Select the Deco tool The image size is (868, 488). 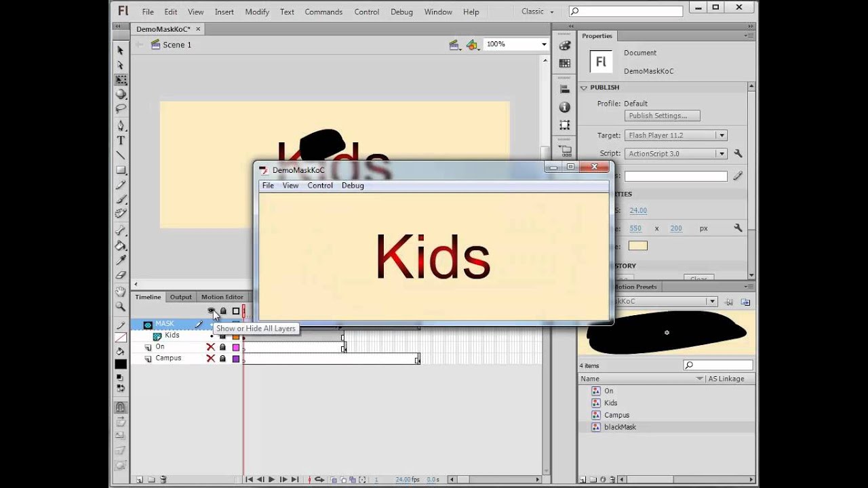(121, 214)
